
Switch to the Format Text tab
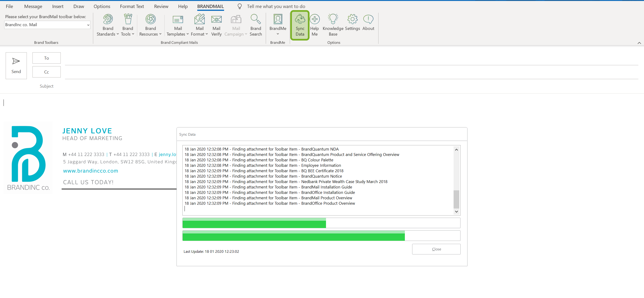pos(132,6)
